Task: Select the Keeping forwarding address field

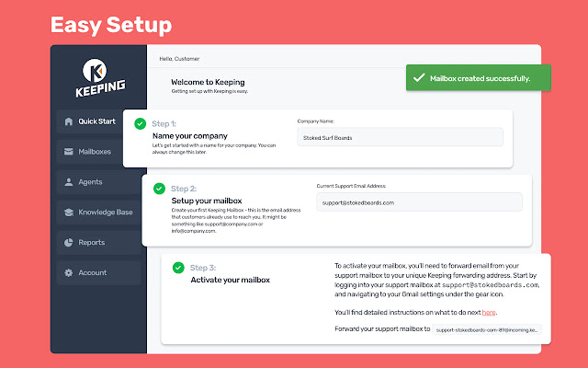Action: 487,329
